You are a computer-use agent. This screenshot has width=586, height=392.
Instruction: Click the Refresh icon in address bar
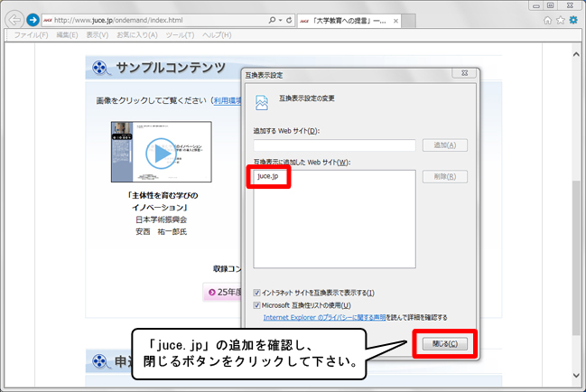click(x=289, y=20)
